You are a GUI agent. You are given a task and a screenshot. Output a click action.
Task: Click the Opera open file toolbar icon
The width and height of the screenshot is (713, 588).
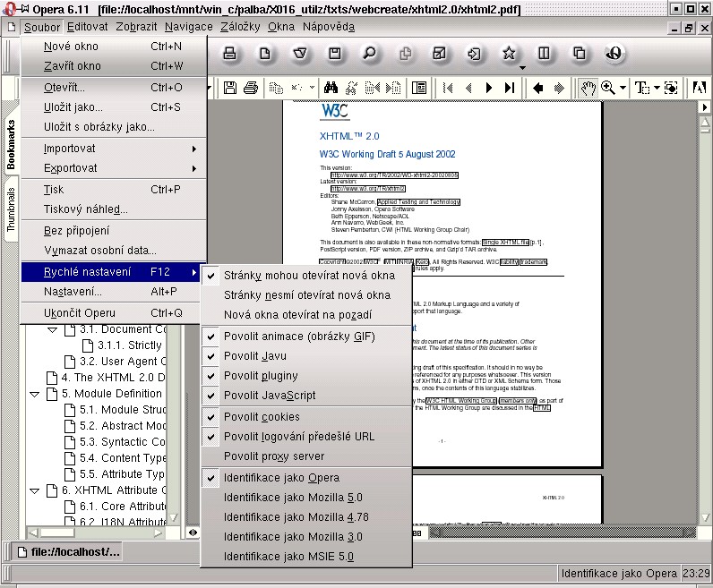300,54
